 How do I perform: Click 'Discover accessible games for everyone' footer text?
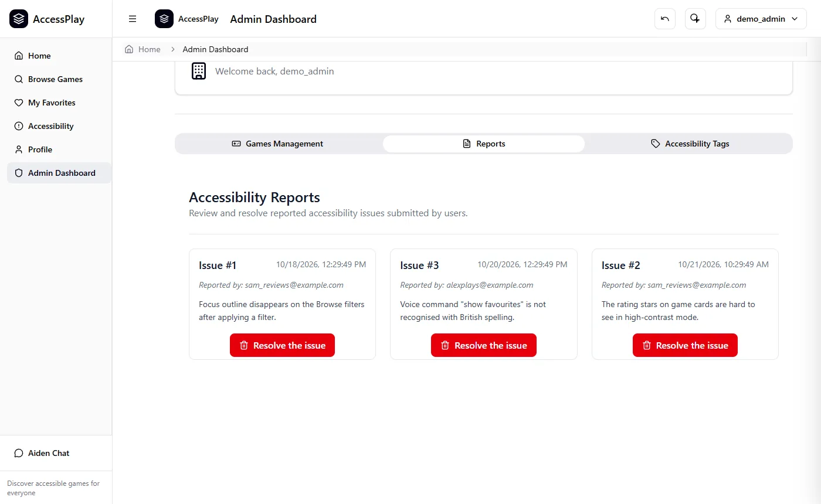[x=53, y=488]
